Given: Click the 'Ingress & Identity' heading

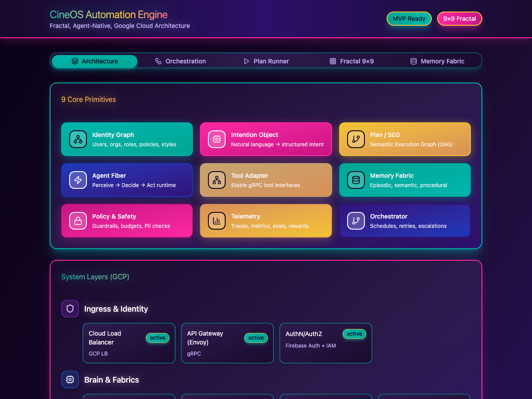Looking at the screenshot, I should pyautogui.click(x=116, y=309).
